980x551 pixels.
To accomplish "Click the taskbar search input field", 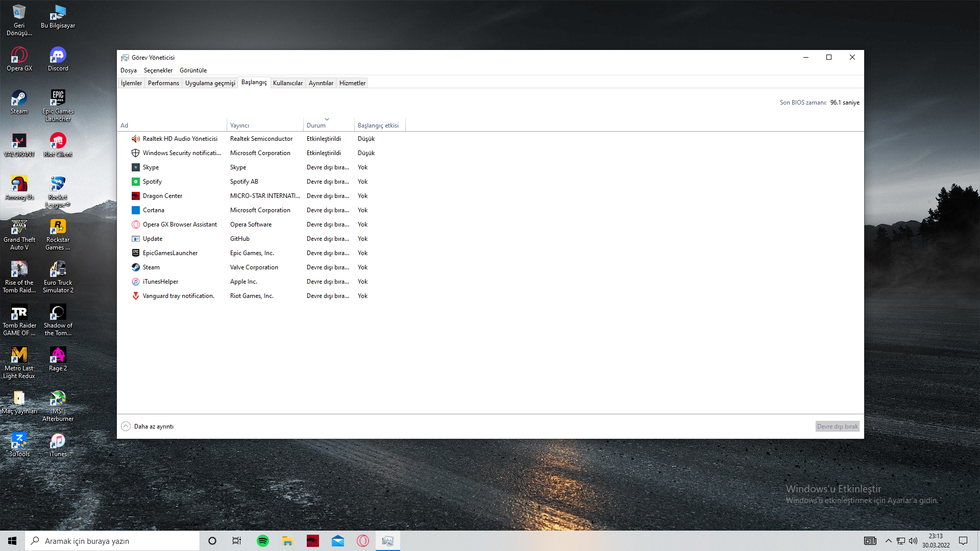I will [x=112, y=541].
